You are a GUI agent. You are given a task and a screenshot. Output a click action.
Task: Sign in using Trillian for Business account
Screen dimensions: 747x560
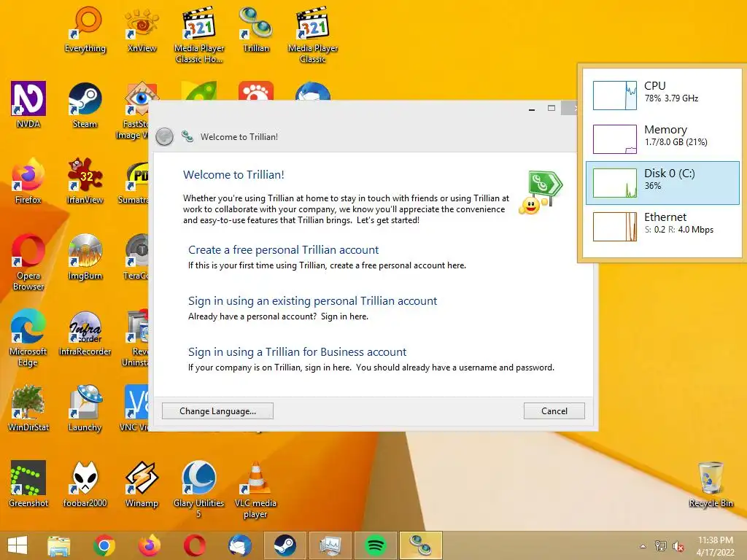298,351
